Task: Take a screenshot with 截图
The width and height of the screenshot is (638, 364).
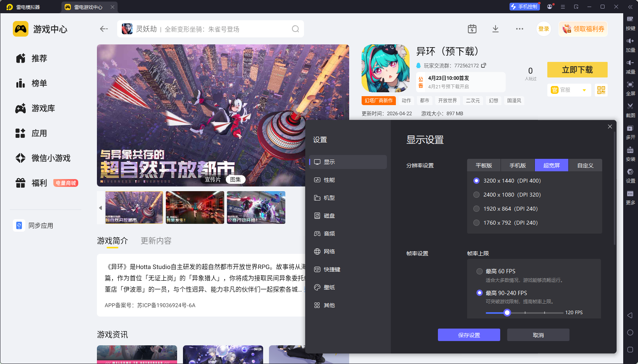Action: point(630,111)
